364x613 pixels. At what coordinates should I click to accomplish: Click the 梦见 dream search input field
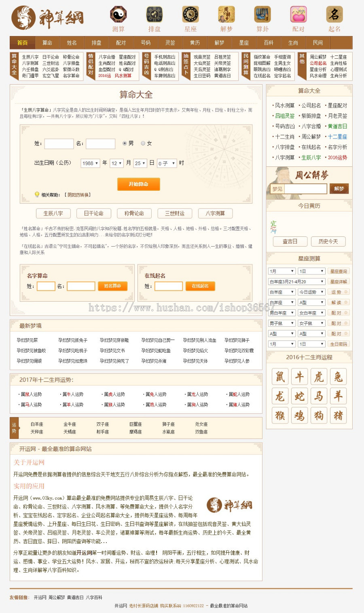tap(305, 189)
